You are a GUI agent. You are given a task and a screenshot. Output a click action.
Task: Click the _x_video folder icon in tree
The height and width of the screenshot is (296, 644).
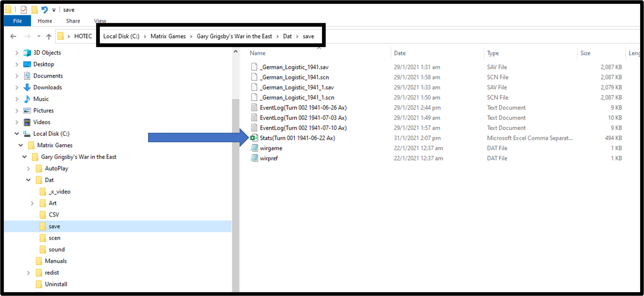(x=43, y=192)
